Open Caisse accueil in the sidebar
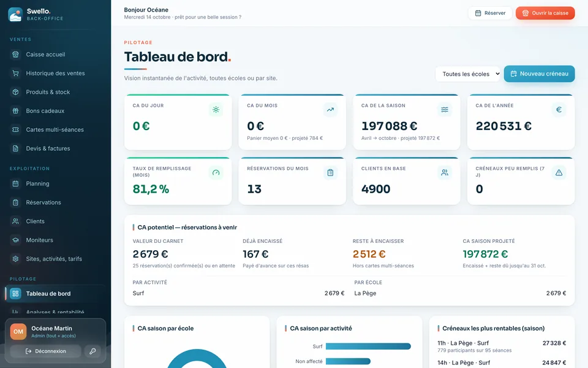588x368 pixels. pyautogui.click(x=56, y=55)
